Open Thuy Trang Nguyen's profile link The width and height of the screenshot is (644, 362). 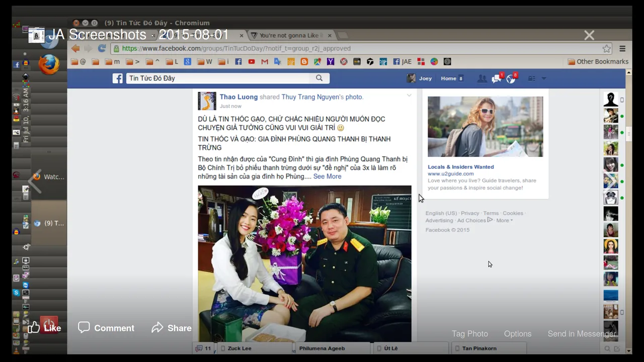tap(310, 97)
